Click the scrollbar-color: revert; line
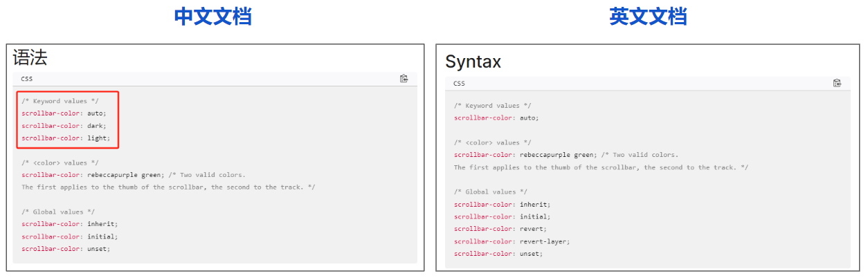Viewport: 868px width, 280px height. click(500, 229)
